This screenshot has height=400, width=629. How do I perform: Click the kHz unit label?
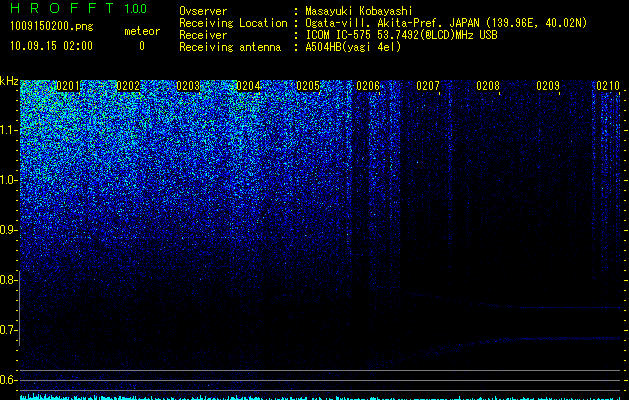coord(9,81)
